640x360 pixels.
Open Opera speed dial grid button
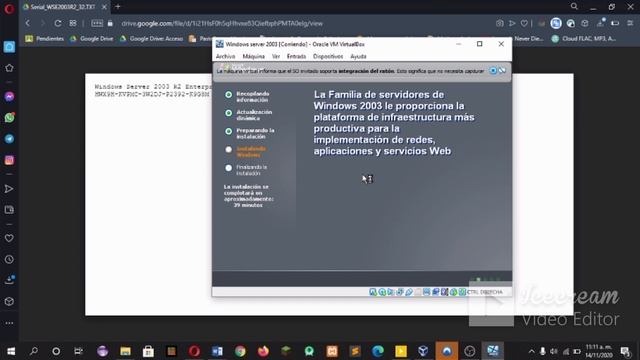(73, 23)
